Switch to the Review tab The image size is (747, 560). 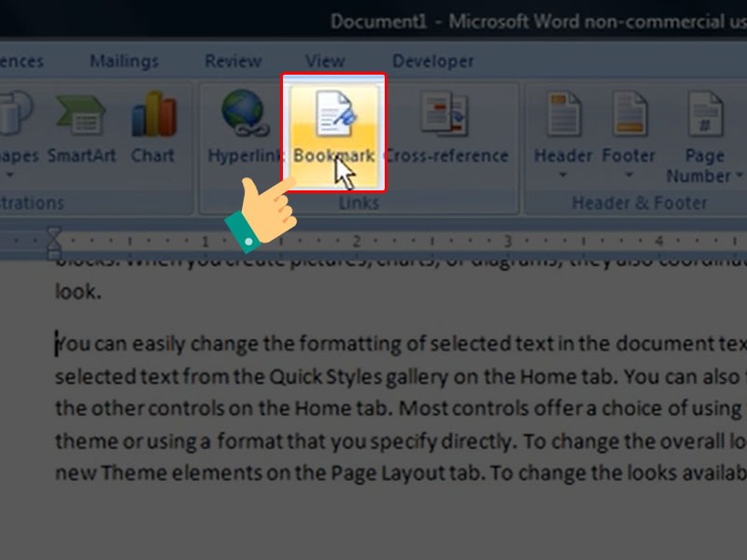[x=233, y=61]
